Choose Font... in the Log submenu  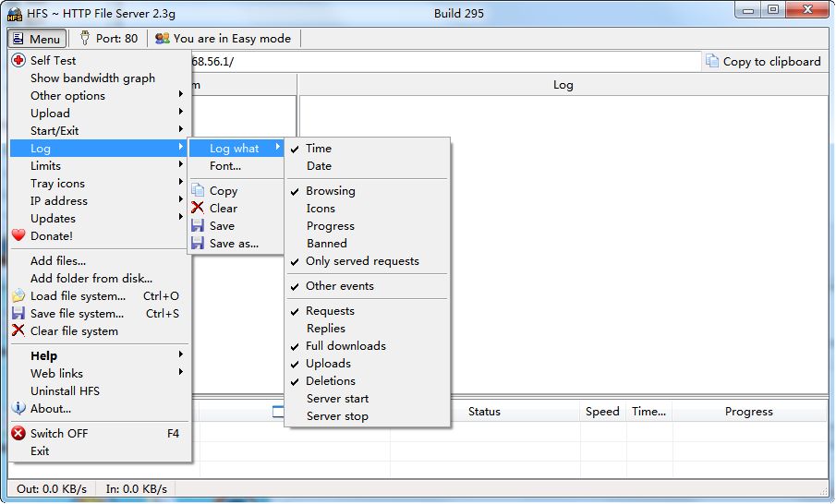click(x=224, y=166)
